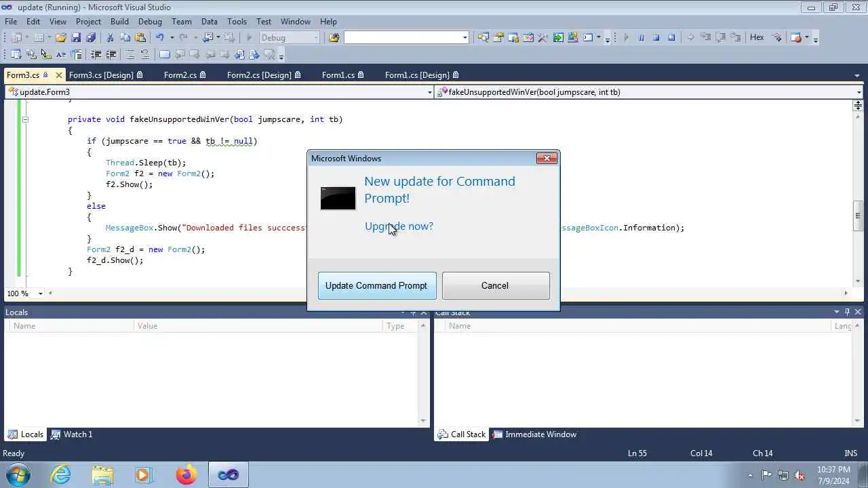Click Cancel in the update dialog

click(495, 285)
